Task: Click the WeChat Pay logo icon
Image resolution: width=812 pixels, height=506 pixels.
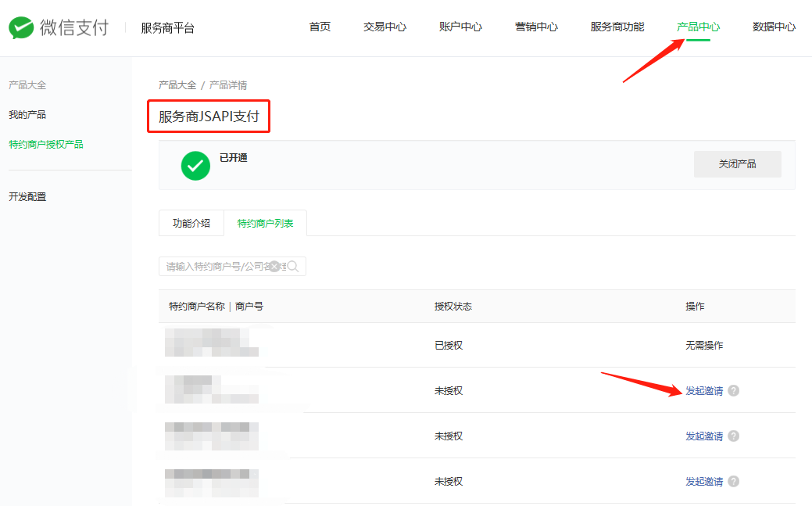Action: [21, 27]
